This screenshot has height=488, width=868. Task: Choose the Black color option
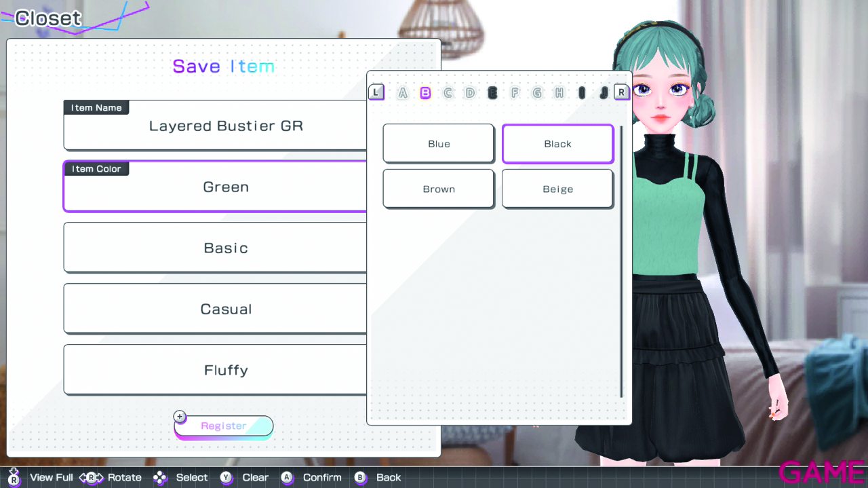click(x=557, y=143)
